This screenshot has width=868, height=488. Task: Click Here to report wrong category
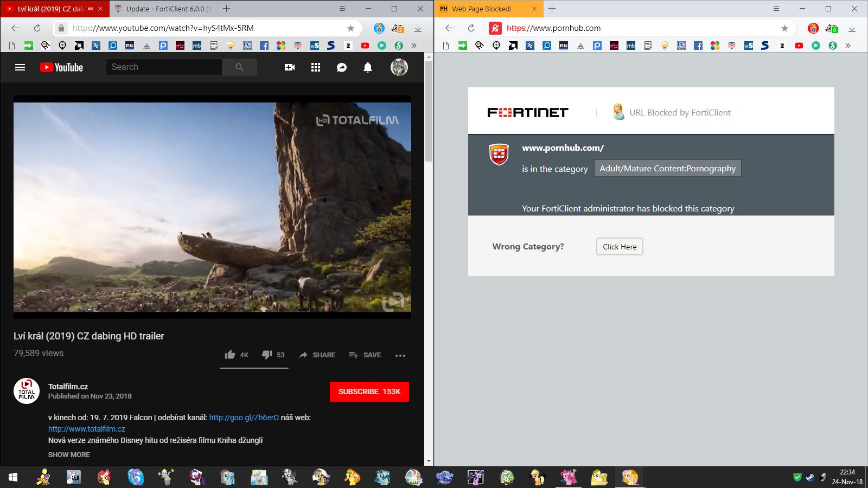(620, 247)
